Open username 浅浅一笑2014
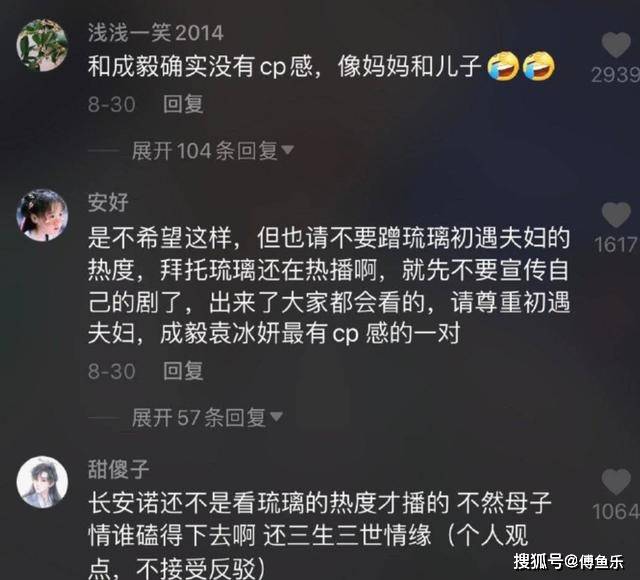The image size is (640, 580). (x=156, y=33)
